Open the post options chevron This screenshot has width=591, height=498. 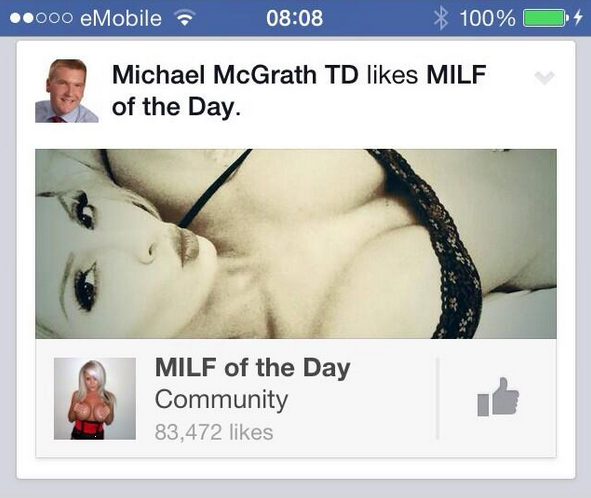pyautogui.click(x=544, y=78)
